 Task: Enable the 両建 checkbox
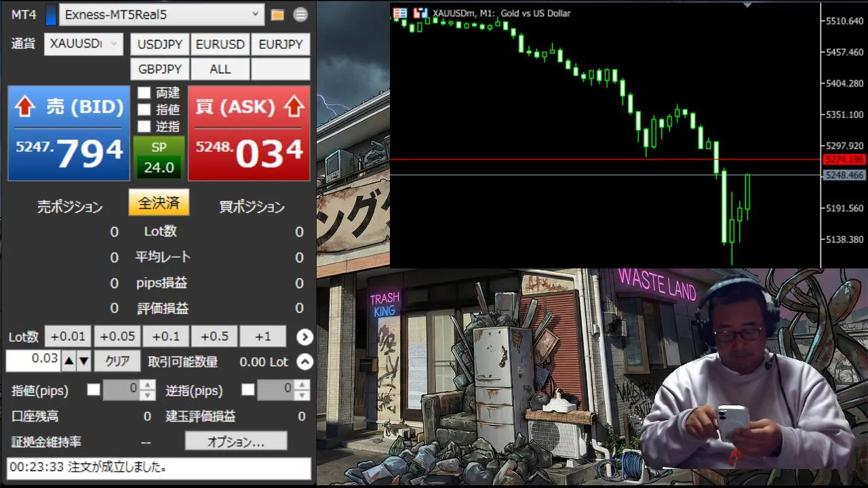144,93
